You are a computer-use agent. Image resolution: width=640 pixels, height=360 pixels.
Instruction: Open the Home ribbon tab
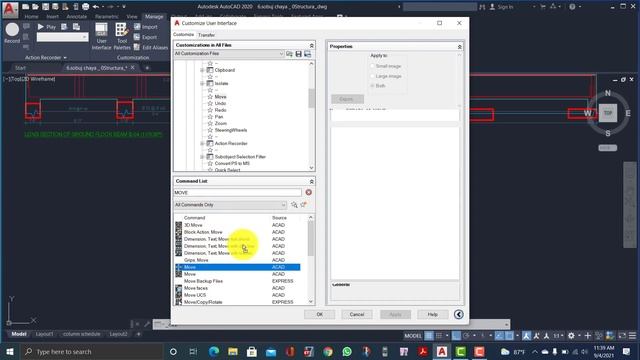pos(31,17)
